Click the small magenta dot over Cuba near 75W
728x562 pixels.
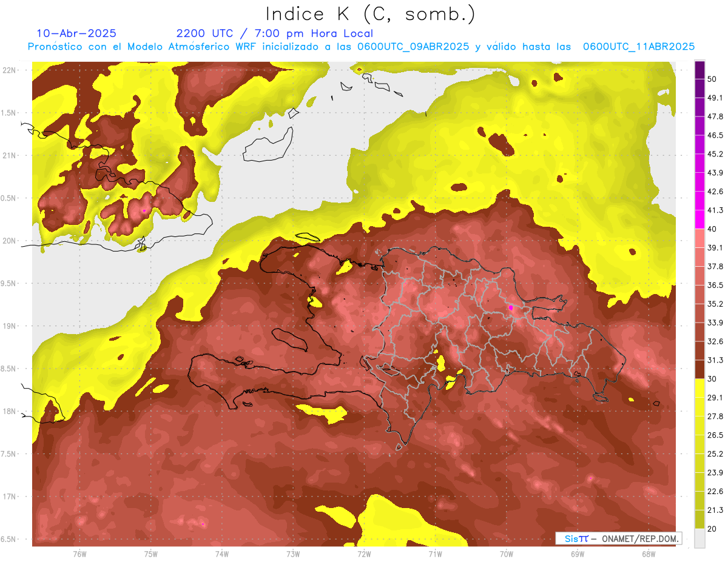coord(144,210)
